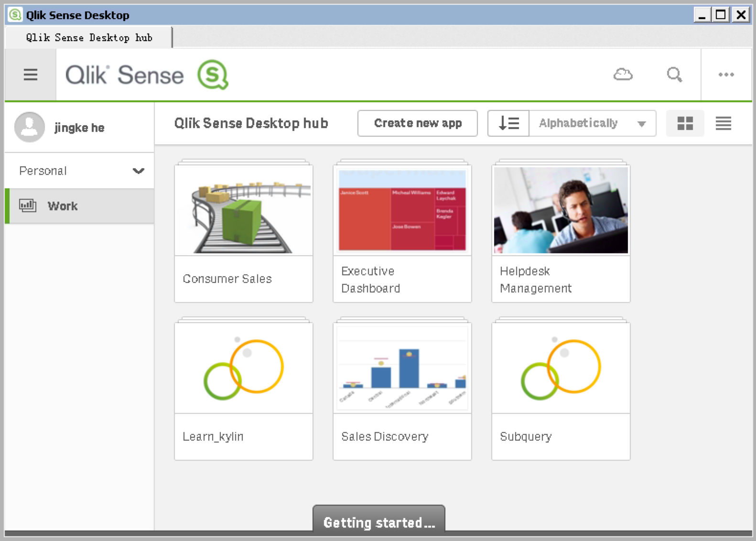This screenshot has height=541, width=756.
Task: Open the three-dots more options menu
Action: pyautogui.click(x=726, y=75)
